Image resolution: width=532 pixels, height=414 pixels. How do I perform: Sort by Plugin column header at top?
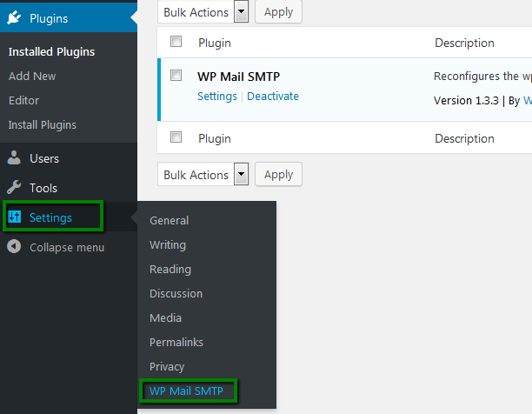[215, 43]
